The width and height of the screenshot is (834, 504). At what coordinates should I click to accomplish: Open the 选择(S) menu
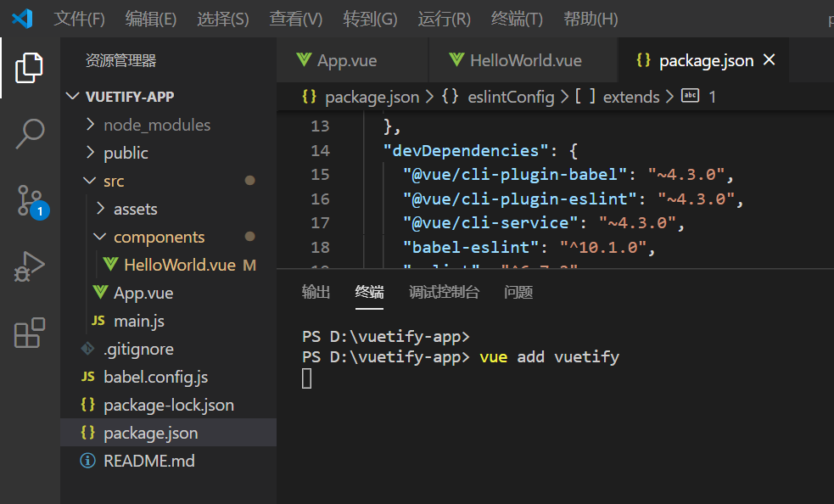pos(223,20)
